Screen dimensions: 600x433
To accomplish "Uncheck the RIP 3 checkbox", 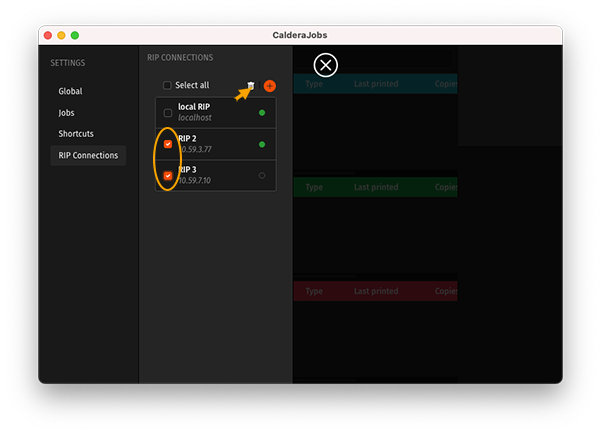I will [168, 176].
